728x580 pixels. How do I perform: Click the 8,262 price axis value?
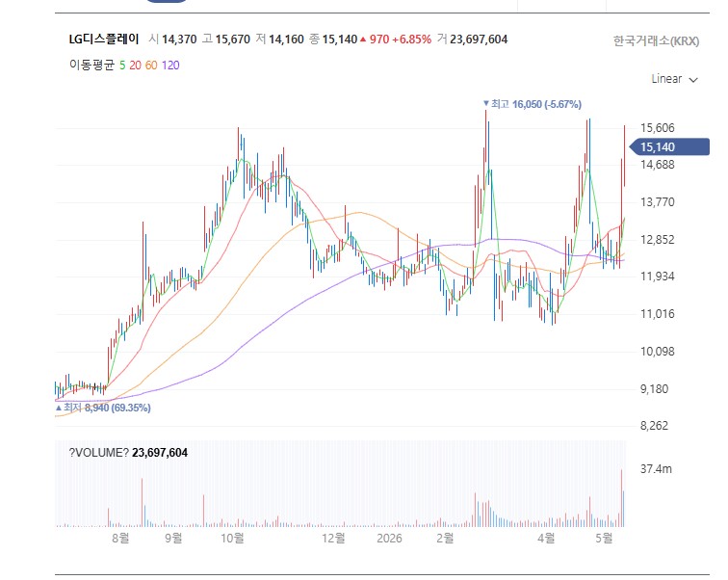[654, 426]
